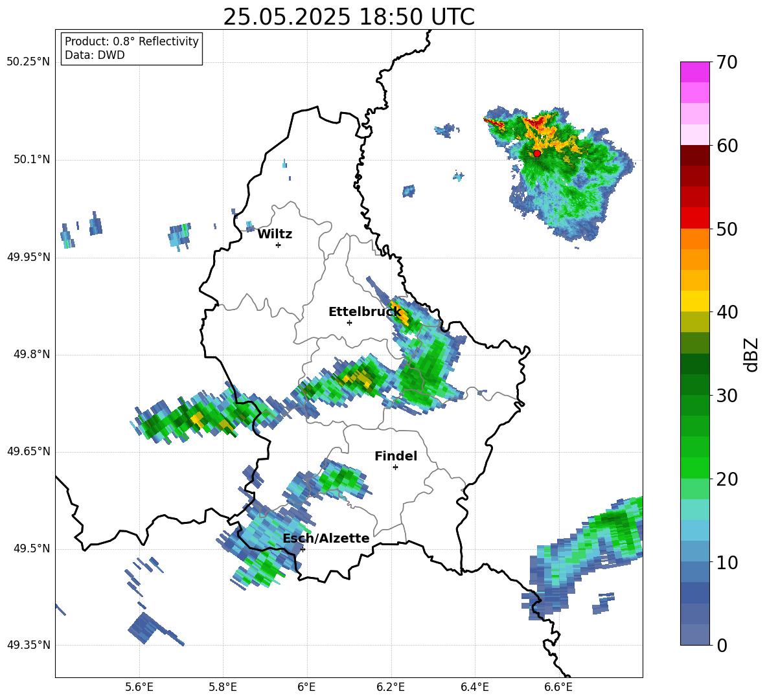Click the 50 label on the colorbar

727,229
